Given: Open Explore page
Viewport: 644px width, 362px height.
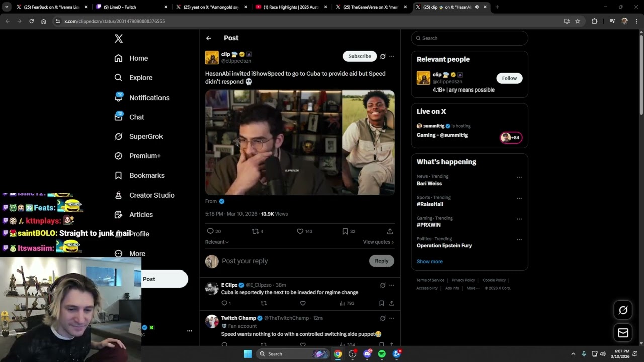Looking at the screenshot, I should [133, 78].
